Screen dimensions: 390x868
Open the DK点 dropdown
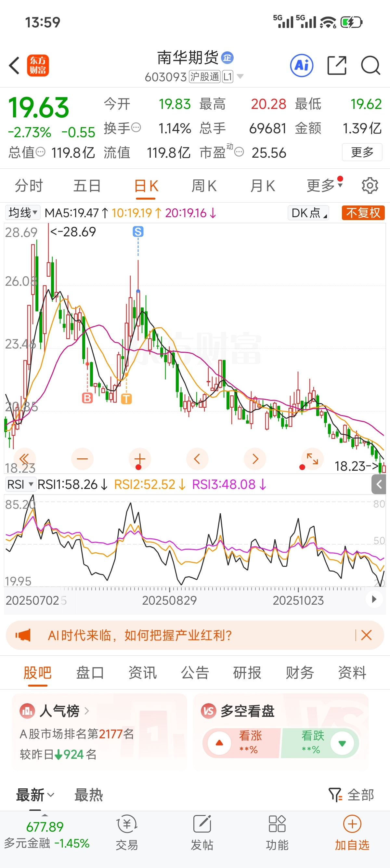pyautogui.click(x=308, y=213)
